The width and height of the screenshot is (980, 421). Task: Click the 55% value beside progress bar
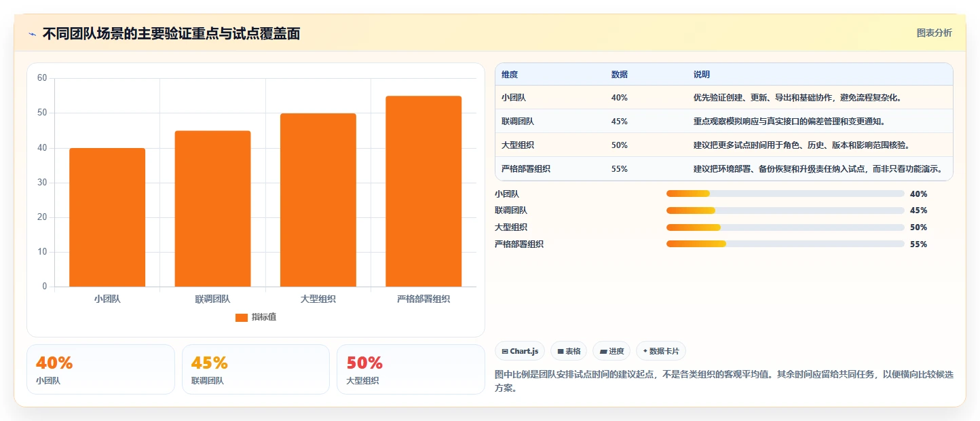tap(918, 244)
